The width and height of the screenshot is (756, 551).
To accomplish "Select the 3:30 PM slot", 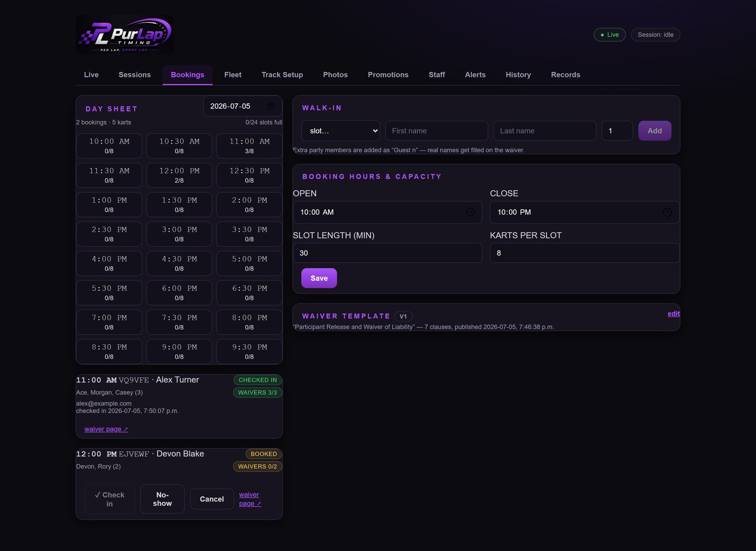I will point(249,234).
